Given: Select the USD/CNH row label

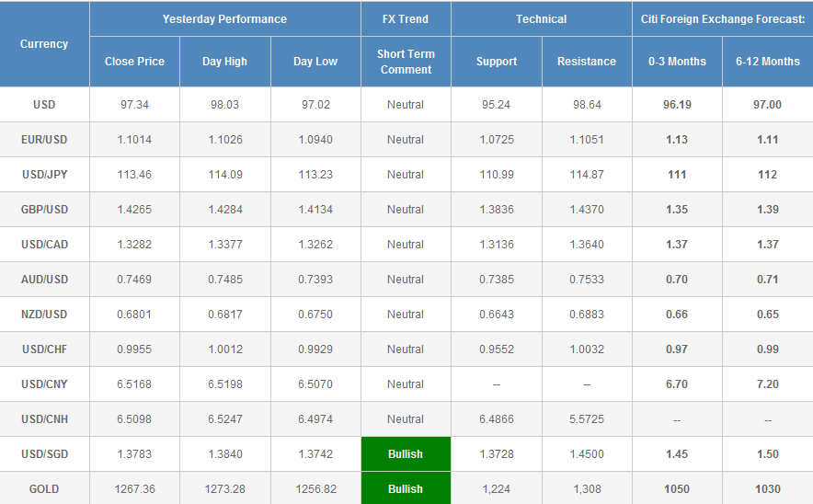Looking at the screenshot, I should 44,419.
